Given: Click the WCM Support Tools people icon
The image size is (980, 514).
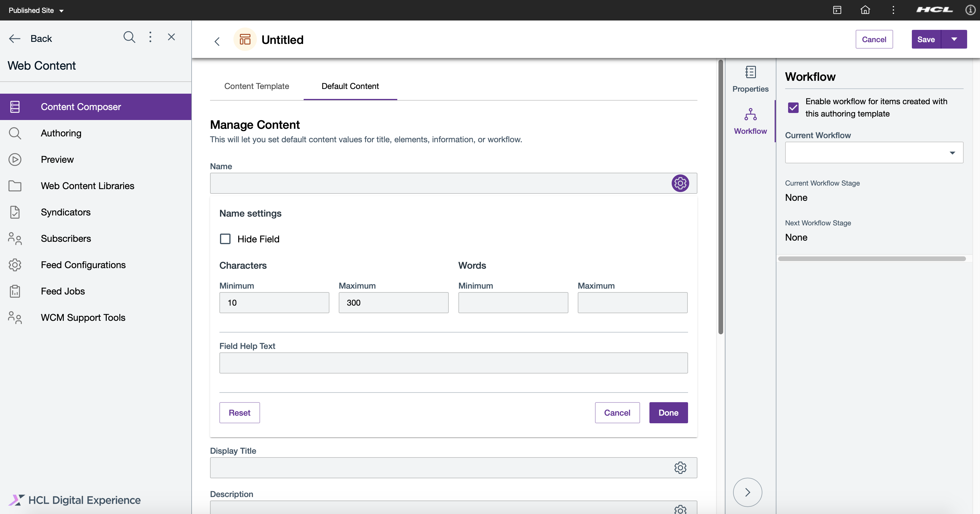Looking at the screenshot, I should (15, 318).
